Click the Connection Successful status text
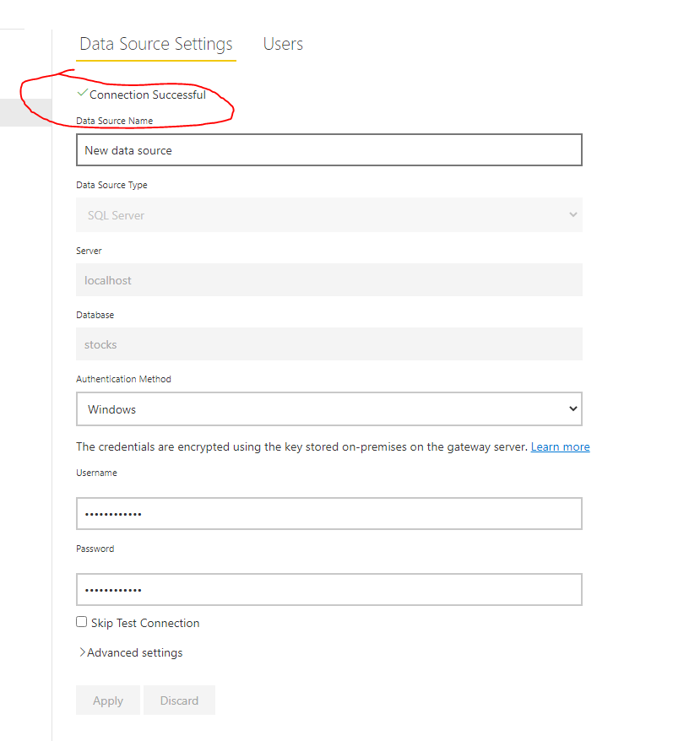Image resolution: width=700 pixels, height=741 pixels. tap(148, 95)
